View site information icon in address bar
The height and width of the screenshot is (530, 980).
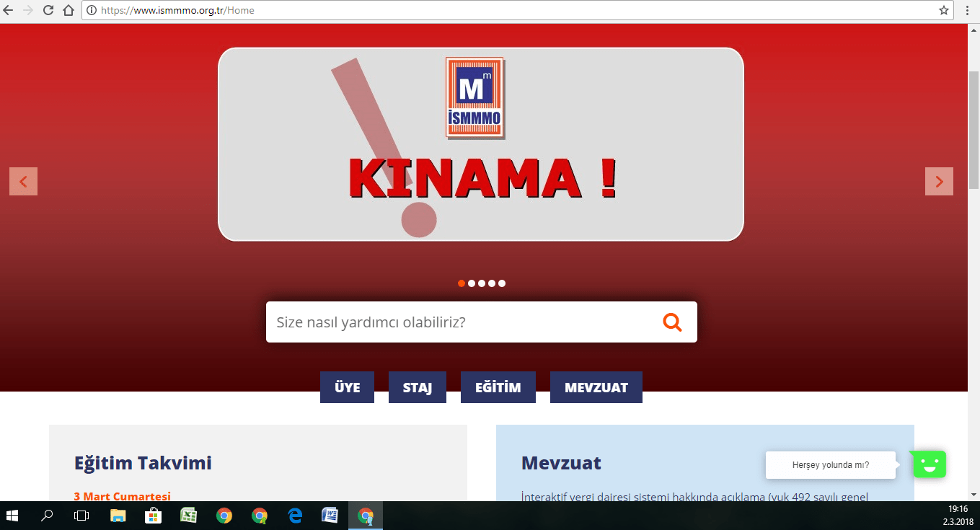91,10
